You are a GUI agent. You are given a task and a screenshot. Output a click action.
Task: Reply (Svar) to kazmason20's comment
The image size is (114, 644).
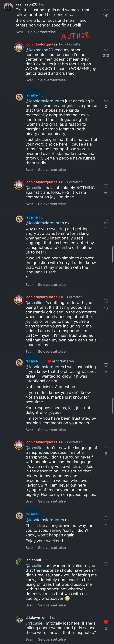point(19,32)
